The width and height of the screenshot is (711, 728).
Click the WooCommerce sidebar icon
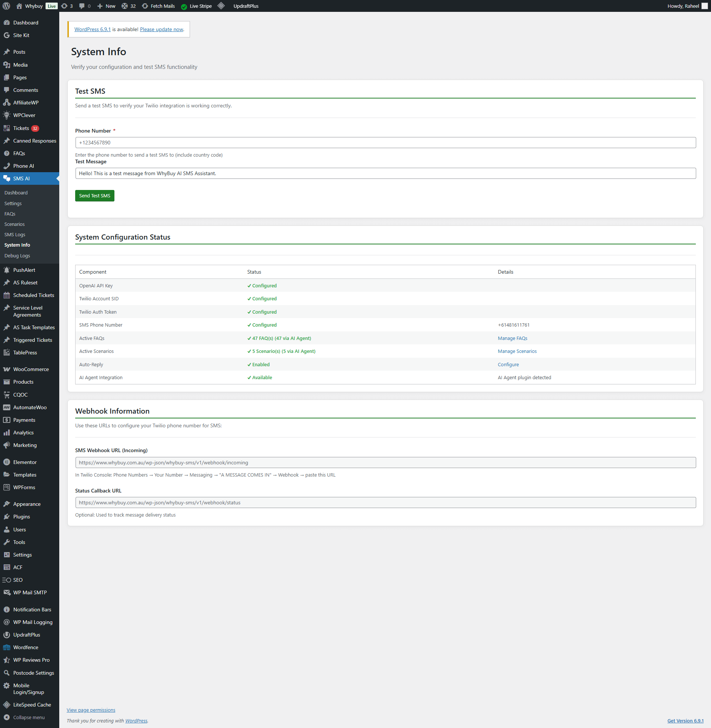7,369
